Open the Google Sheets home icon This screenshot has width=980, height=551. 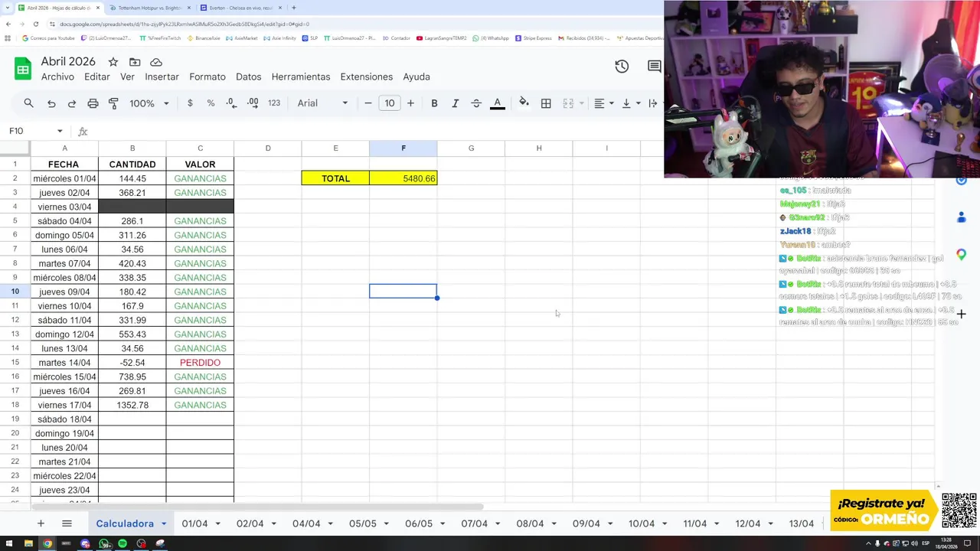pos(23,69)
